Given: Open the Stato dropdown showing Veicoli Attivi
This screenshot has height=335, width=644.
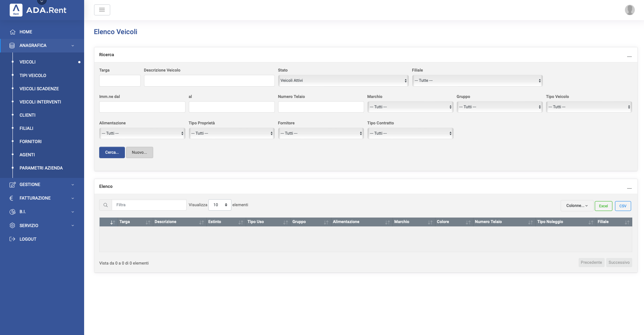Looking at the screenshot, I should [x=343, y=81].
